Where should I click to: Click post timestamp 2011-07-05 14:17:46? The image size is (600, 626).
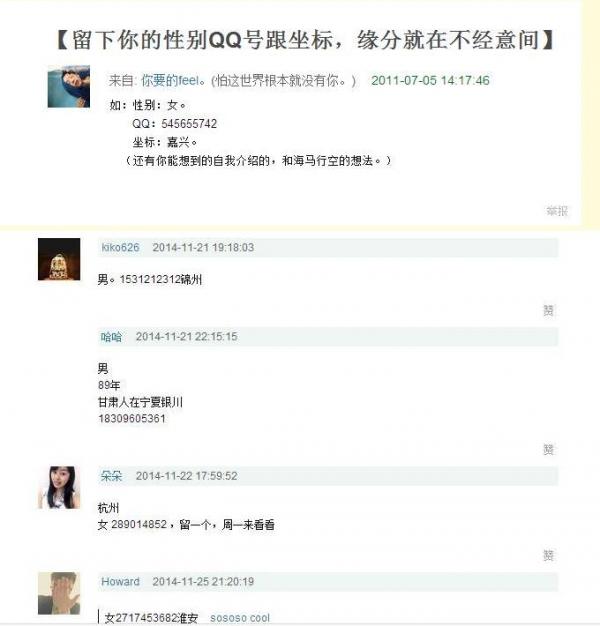430,81
